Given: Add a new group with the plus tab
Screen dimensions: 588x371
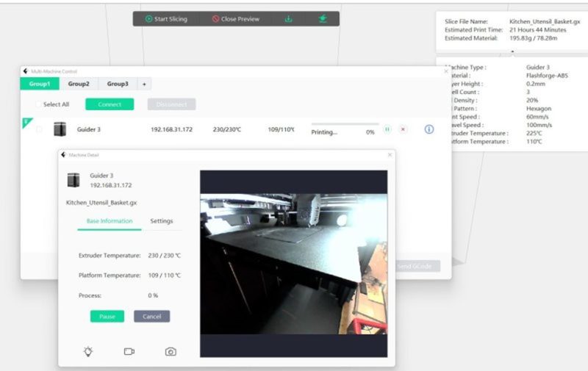Looking at the screenshot, I should (x=144, y=84).
